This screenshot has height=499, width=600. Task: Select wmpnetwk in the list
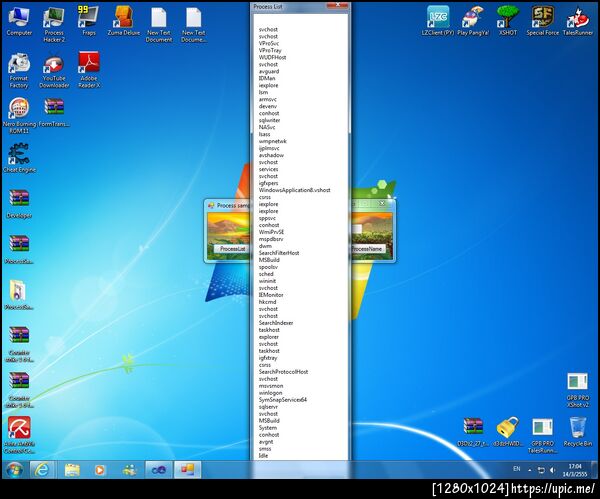[x=272, y=141]
